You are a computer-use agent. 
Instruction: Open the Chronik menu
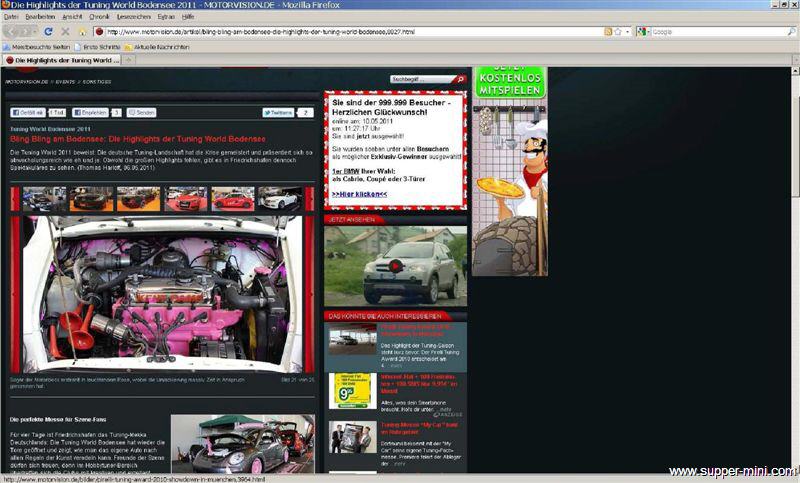[x=99, y=17]
